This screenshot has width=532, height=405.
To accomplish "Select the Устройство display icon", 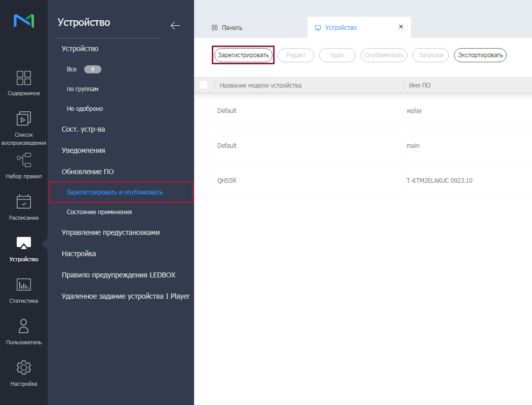I will coord(24,244).
